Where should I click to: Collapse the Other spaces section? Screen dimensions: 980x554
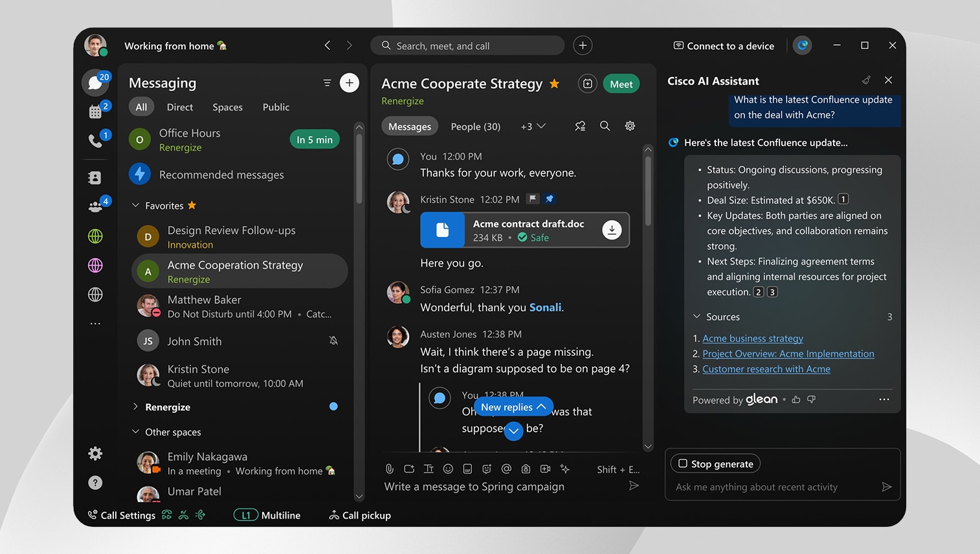(x=135, y=432)
